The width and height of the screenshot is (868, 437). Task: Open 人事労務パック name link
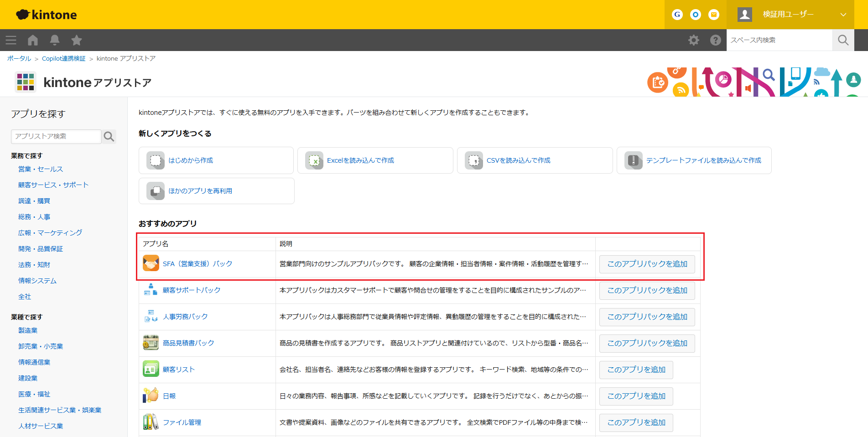pos(185,317)
